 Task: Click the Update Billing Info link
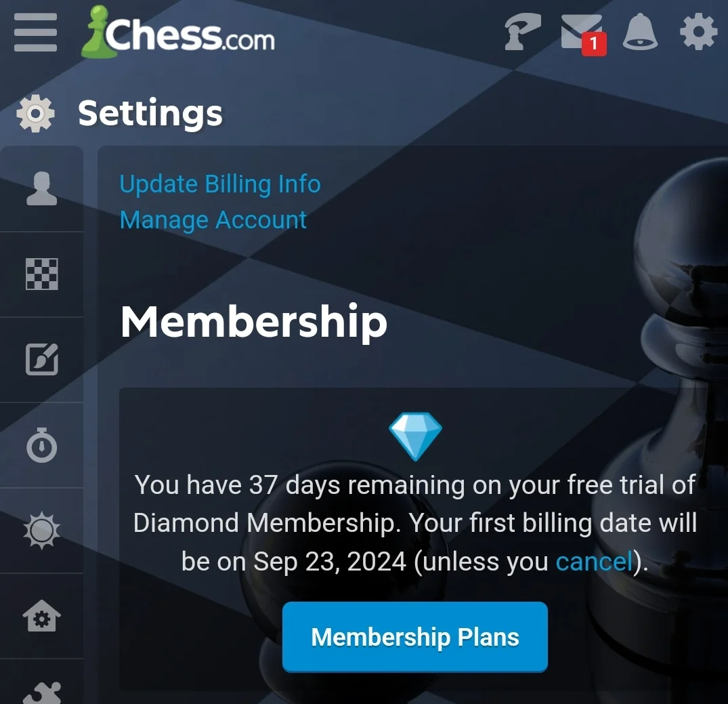(220, 184)
